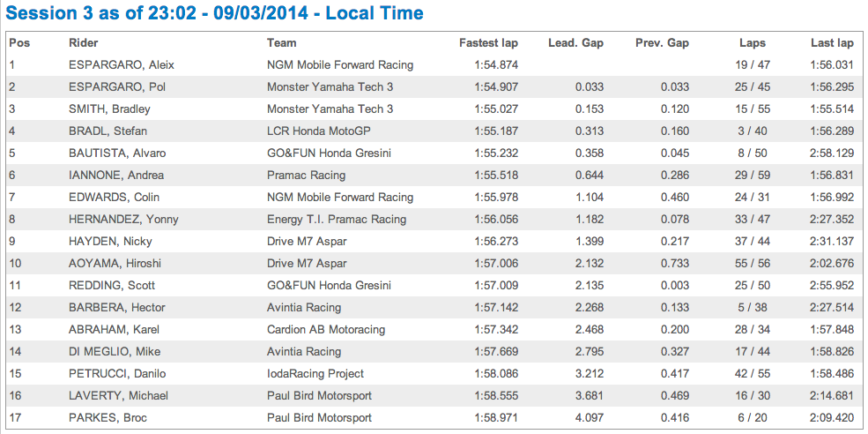The image size is (868, 434).
Task: Select rider ESPARGARO, Aleix
Action: coord(122,65)
